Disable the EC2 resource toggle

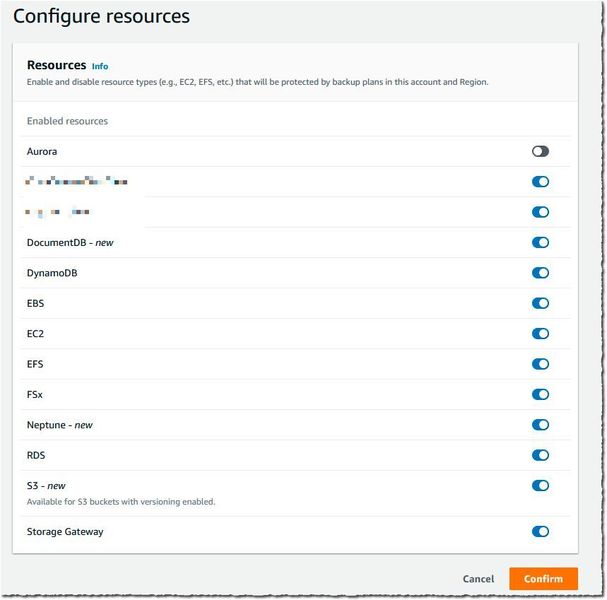tap(540, 334)
